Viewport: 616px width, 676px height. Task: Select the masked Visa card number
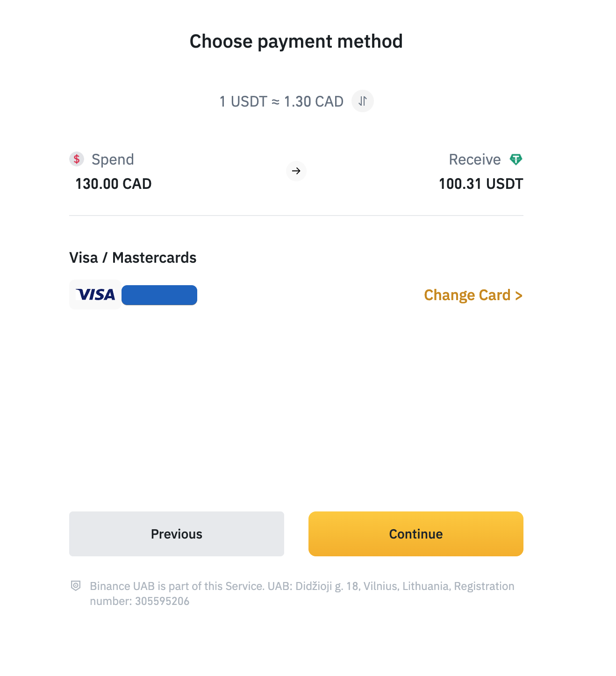point(159,295)
